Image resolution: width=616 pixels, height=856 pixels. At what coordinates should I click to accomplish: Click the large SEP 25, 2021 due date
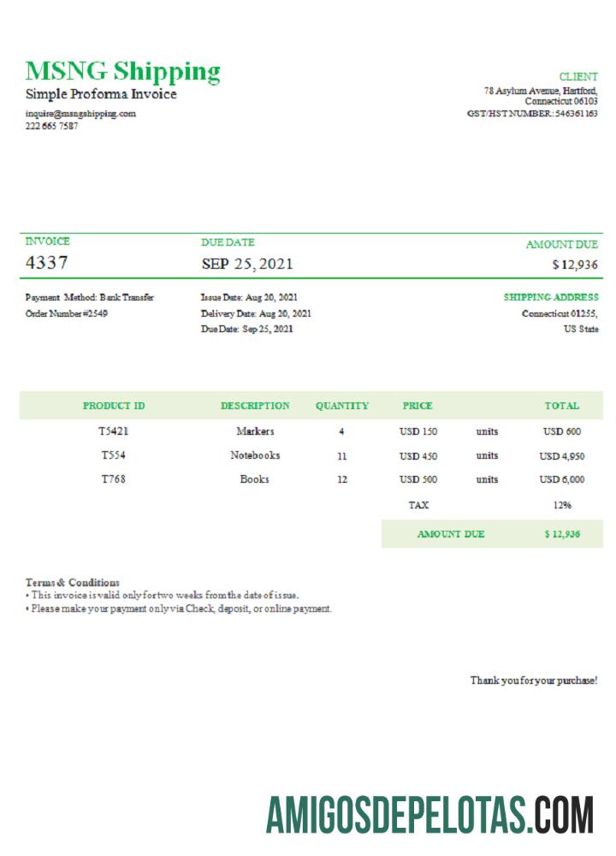(246, 264)
